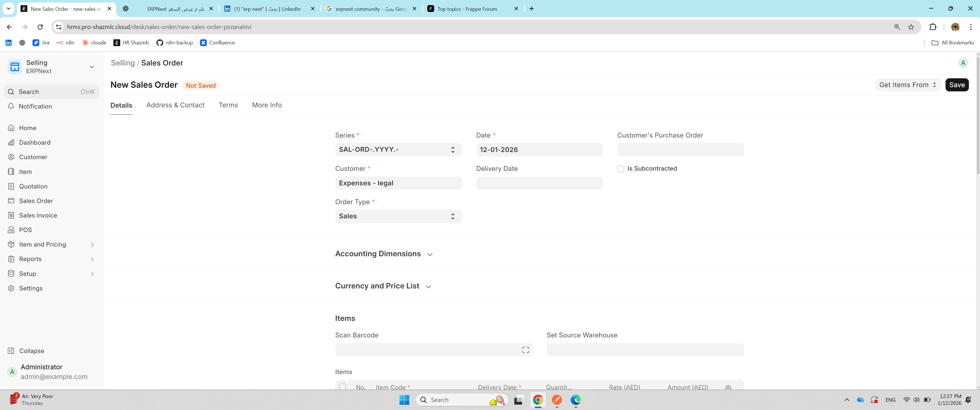
Task: Click the Home icon in the sidebar
Action: [11, 128]
